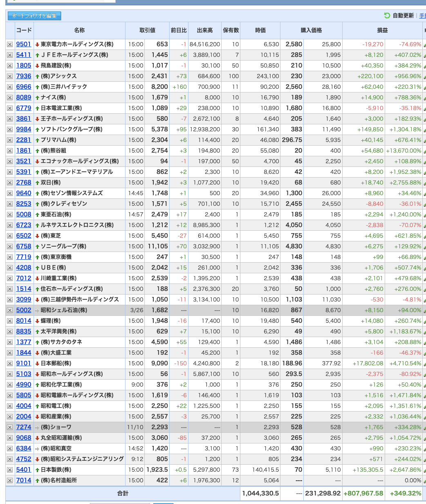The height and width of the screenshot is (504, 426).
Task: Open the 5401 code link
Action: (24, 470)
